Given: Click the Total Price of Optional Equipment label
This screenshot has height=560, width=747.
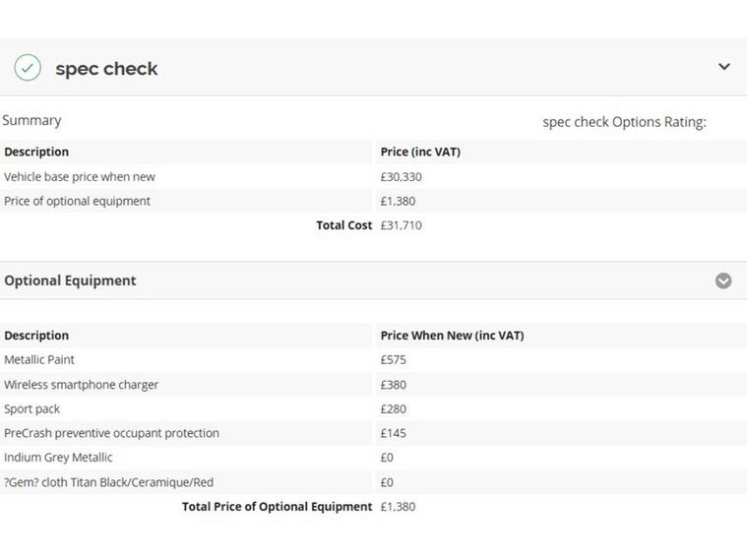Looking at the screenshot, I should pyautogui.click(x=277, y=507).
